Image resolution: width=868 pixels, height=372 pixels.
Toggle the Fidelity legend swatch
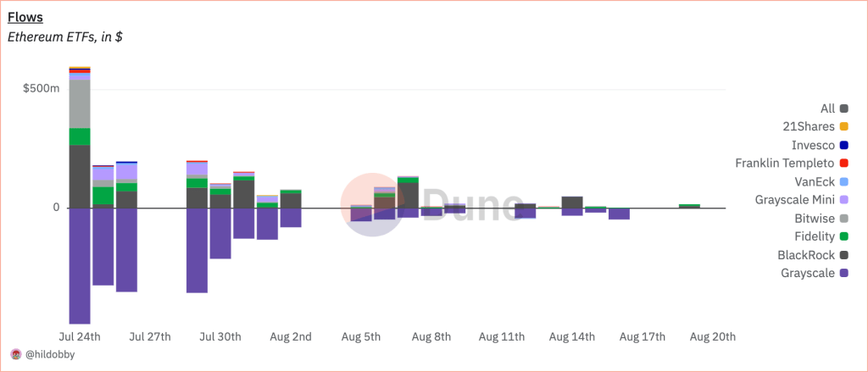(844, 236)
